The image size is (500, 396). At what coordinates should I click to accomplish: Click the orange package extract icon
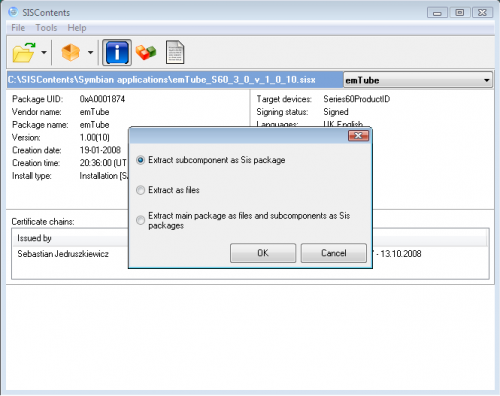coord(70,52)
